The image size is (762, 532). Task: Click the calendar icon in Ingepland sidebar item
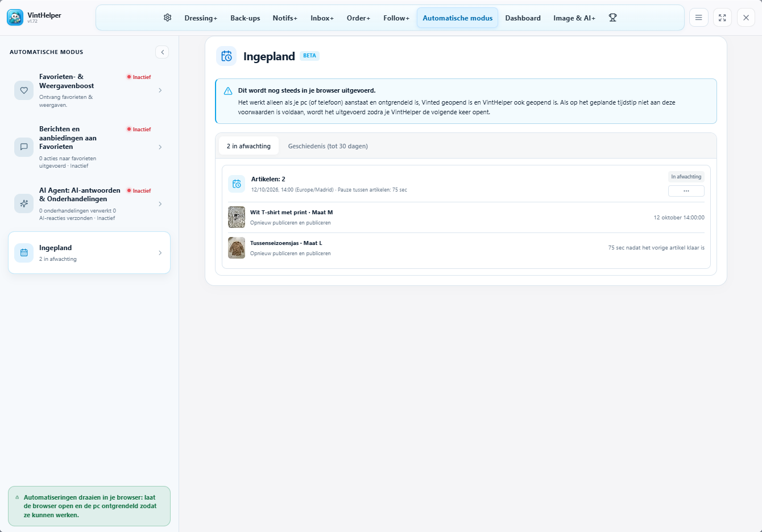24,253
